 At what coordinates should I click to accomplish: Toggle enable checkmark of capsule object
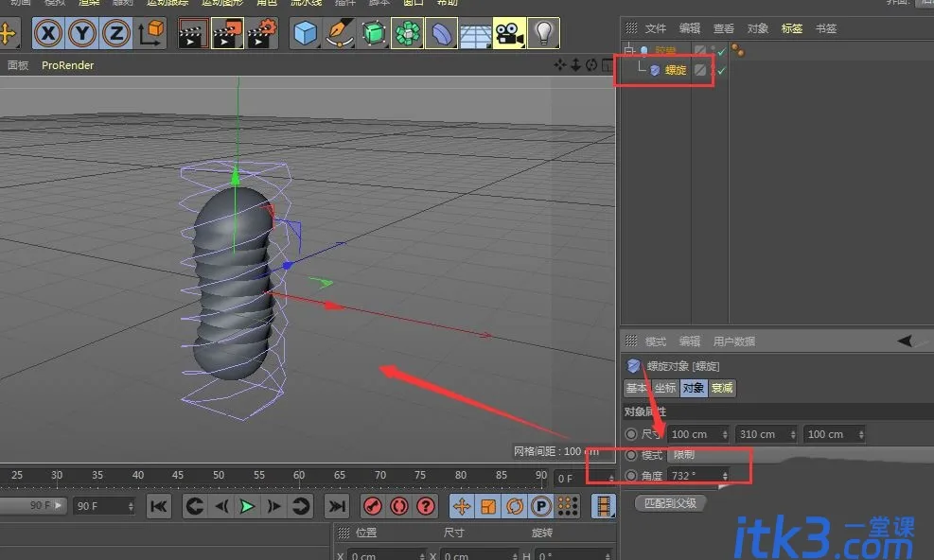click(x=722, y=51)
